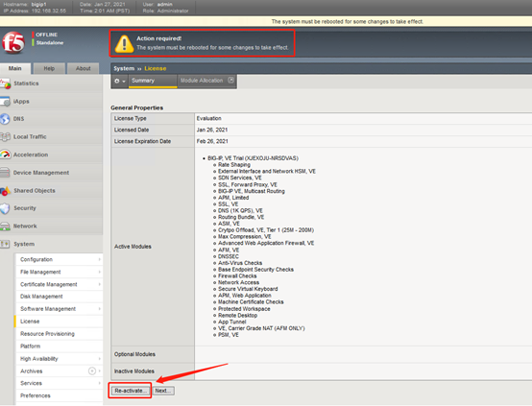Open the Network menu

pyautogui.click(x=51, y=227)
